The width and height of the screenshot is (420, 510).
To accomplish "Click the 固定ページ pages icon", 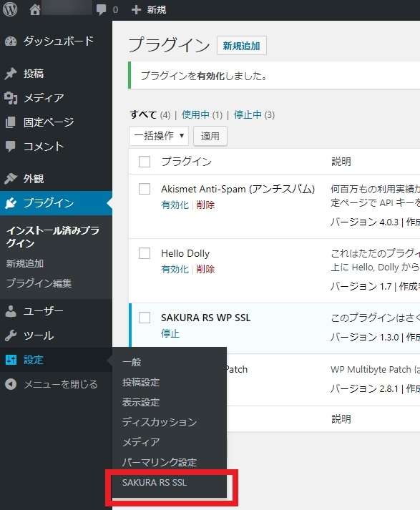I will click(11, 122).
